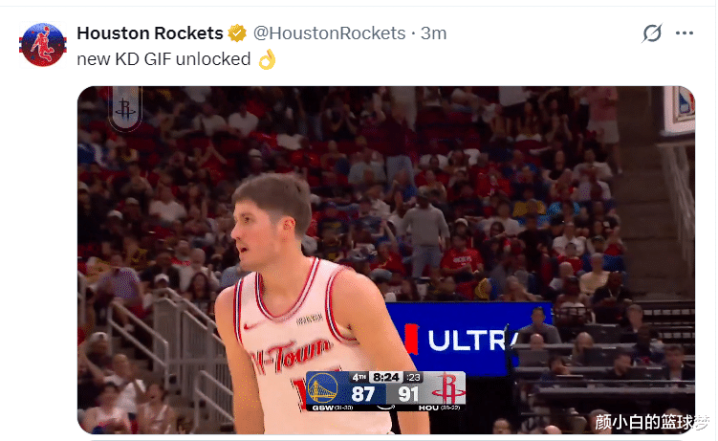This screenshot has width=718, height=441.
Task: Click the Houston Rockets display name
Action: [x=150, y=33]
